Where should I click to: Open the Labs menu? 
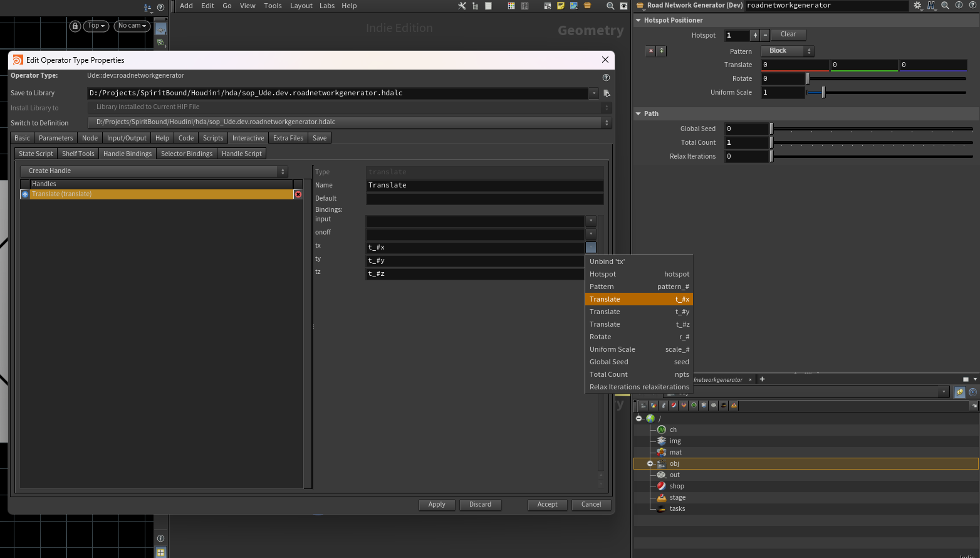[x=327, y=6]
